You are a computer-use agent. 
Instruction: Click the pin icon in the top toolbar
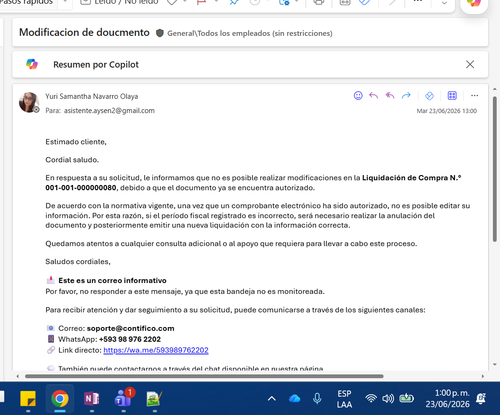pos(234,3)
